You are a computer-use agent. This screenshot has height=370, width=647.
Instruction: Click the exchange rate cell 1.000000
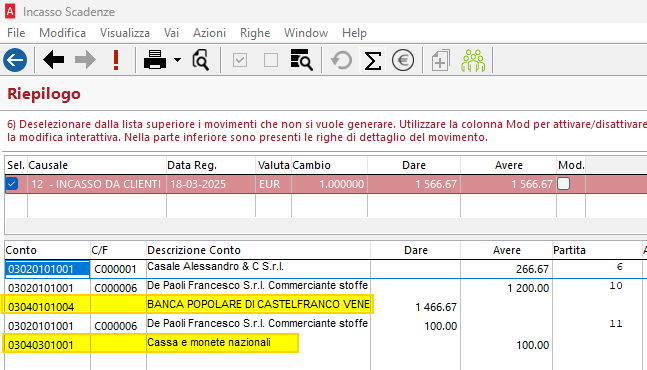[x=329, y=184]
